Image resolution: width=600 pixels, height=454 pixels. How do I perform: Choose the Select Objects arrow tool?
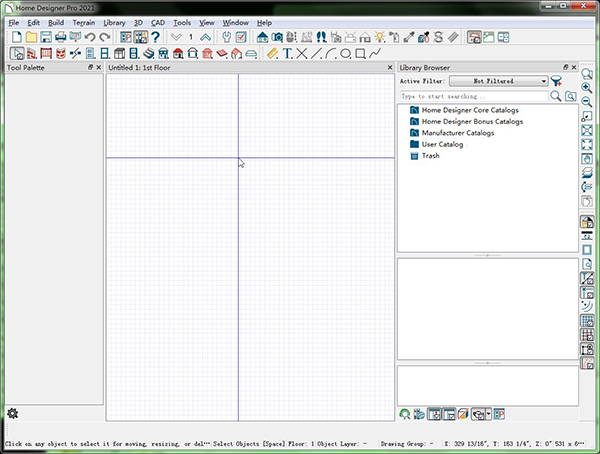click(x=15, y=53)
